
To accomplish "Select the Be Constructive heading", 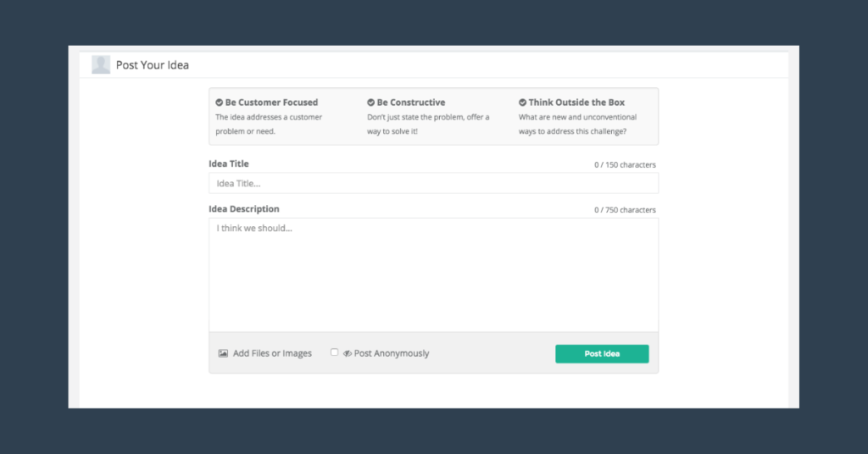I will tap(411, 102).
